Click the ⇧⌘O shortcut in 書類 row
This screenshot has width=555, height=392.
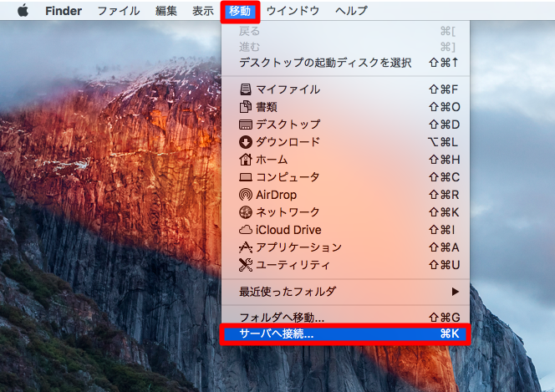click(444, 107)
